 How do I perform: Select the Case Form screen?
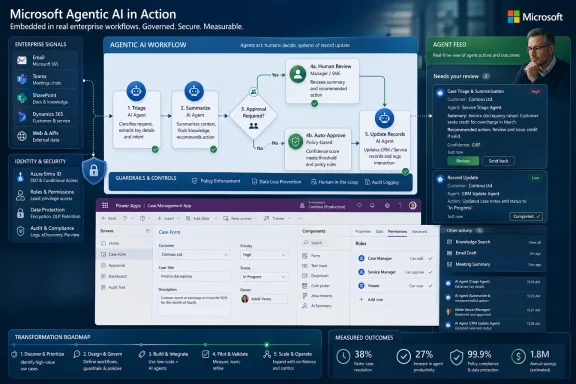point(124,254)
